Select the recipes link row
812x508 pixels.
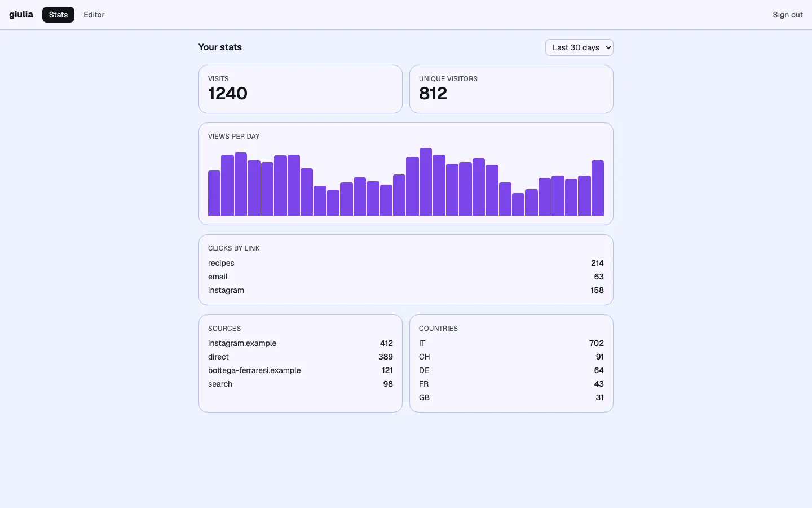click(x=406, y=263)
